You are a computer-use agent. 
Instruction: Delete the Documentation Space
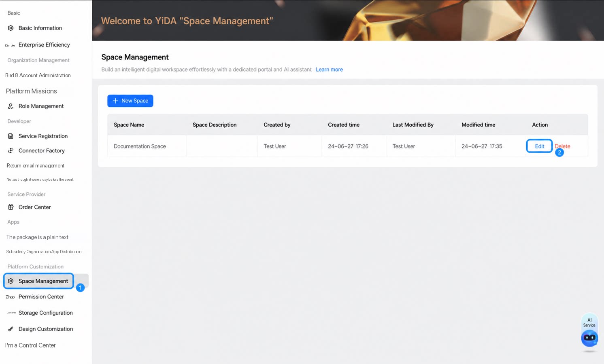(562, 146)
